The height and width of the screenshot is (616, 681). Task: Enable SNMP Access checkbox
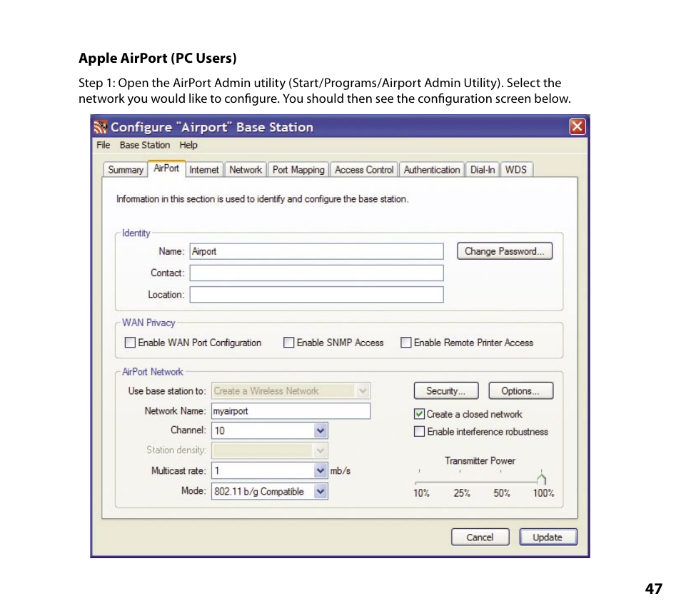pos(289,343)
